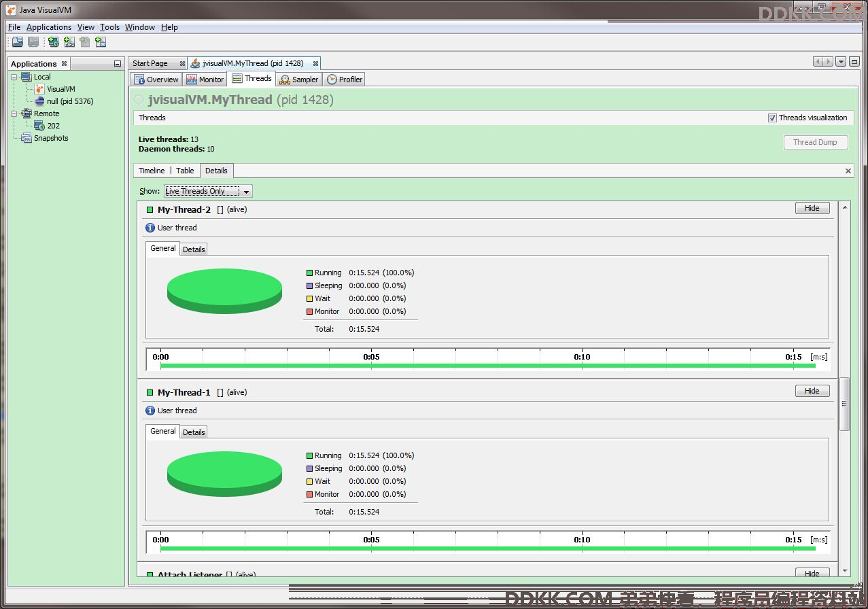Viewport: 868px width, 609px height.
Task: Open the Applications menu
Action: point(49,27)
